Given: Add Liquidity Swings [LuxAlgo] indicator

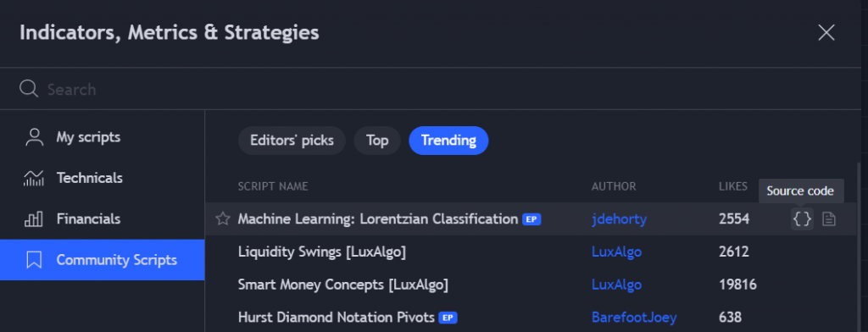Looking at the screenshot, I should point(322,252).
